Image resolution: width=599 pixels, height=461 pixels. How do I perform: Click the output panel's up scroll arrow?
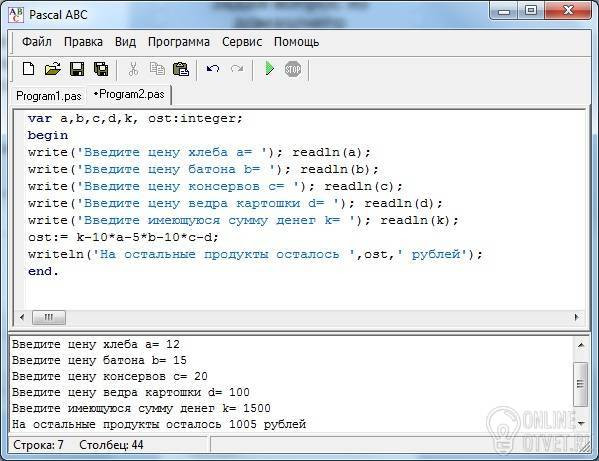[581, 345]
